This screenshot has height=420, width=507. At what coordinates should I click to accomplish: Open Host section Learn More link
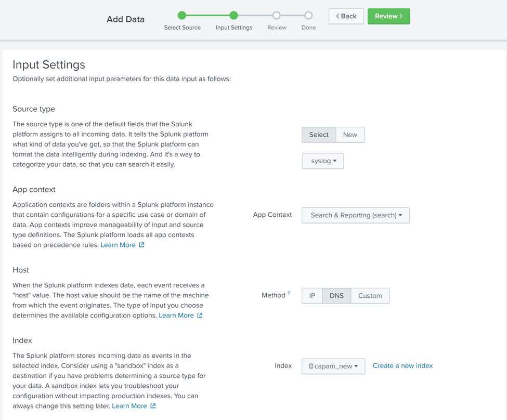(x=176, y=316)
